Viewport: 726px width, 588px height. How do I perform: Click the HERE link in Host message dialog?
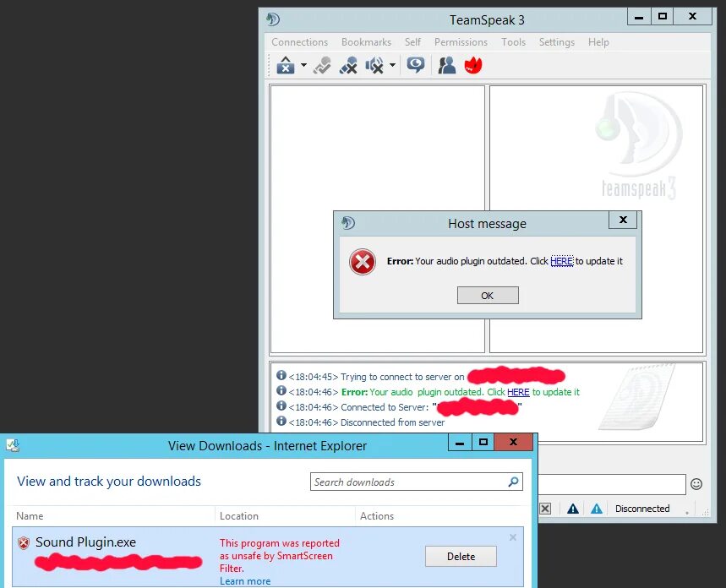click(562, 261)
